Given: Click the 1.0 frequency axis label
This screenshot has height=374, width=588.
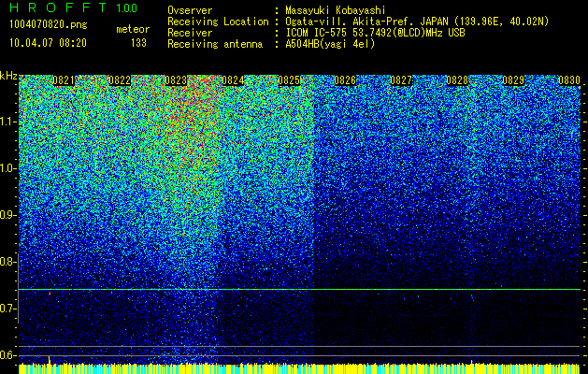Looking at the screenshot, I should coord(7,168).
